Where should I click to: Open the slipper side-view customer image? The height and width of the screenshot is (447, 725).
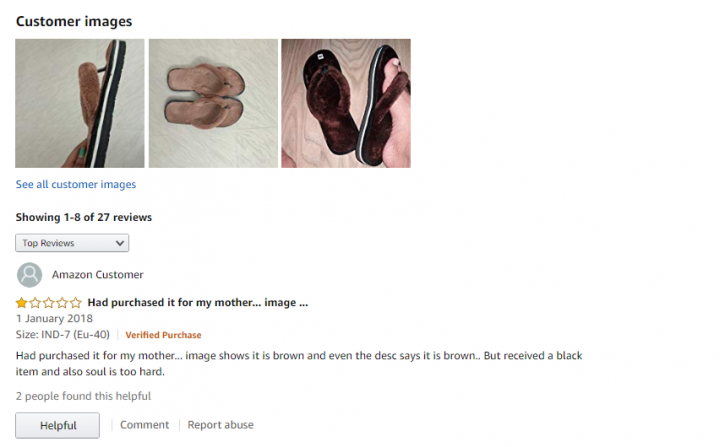pos(80,103)
